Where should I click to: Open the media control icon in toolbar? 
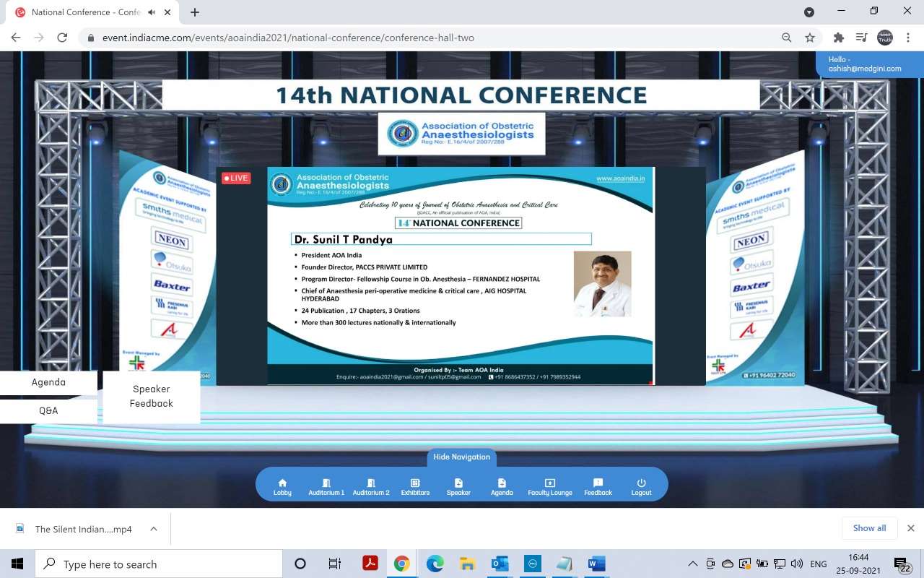pyautogui.click(x=861, y=38)
